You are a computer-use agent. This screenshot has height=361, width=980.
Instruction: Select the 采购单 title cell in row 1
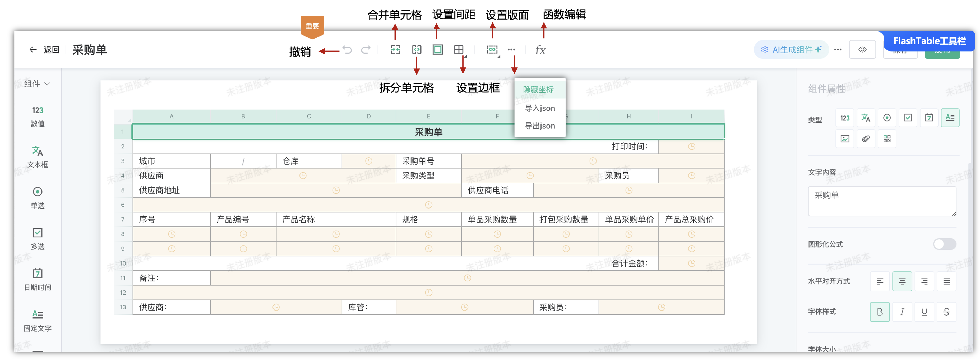click(428, 132)
